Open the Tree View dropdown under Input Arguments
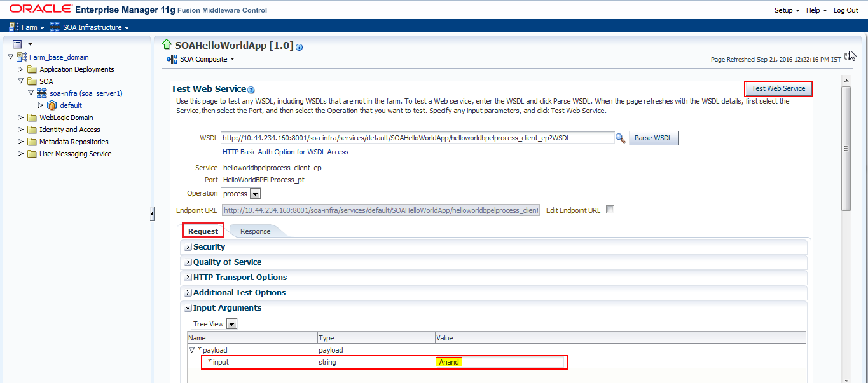 (x=231, y=323)
